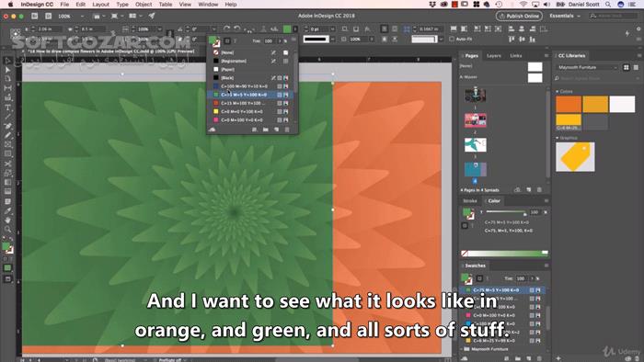Open the zoom level 100% dropdown
Image resolution: width=644 pixels, height=362 pixels.
[82, 16]
